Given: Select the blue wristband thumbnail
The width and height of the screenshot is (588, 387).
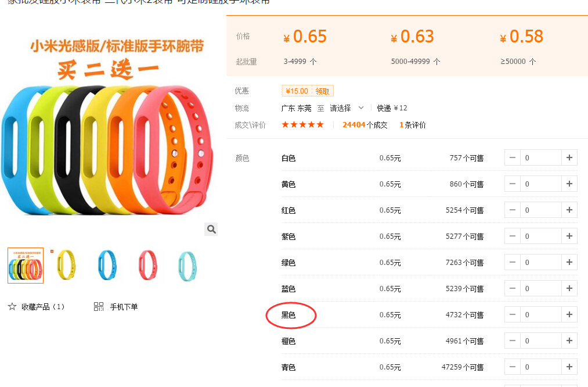Looking at the screenshot, I should point(107,266).
